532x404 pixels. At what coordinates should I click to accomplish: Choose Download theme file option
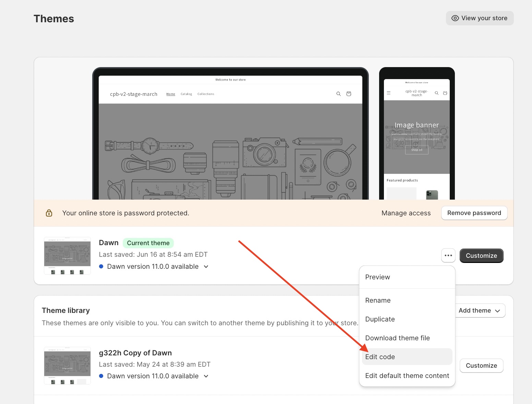[407, 338]
